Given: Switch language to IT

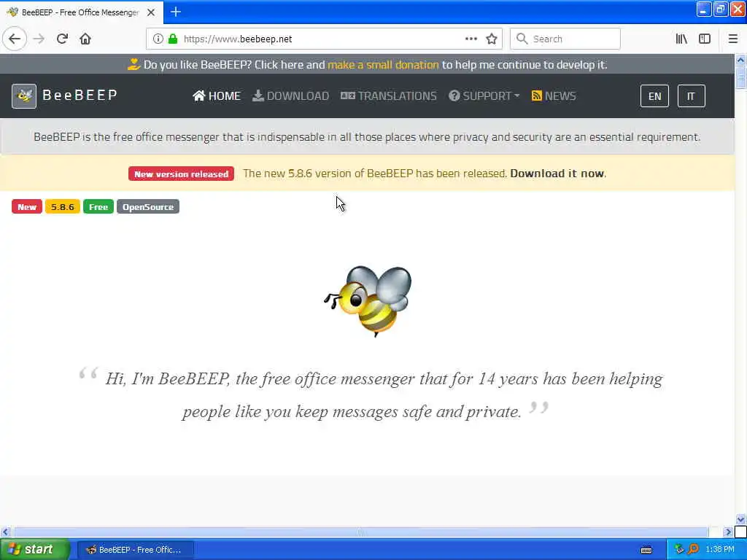Looking at the screenshot, I should (692, 96).
